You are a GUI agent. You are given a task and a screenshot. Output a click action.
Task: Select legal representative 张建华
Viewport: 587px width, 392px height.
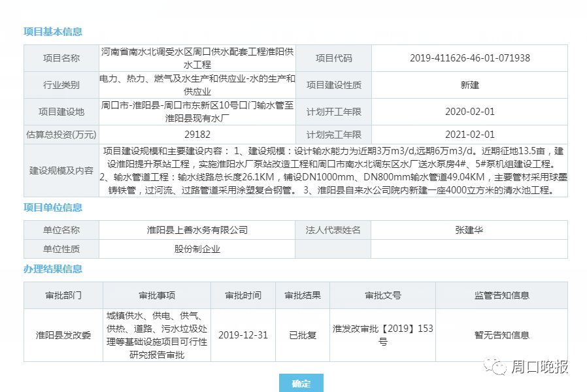[x=469, y=230]
